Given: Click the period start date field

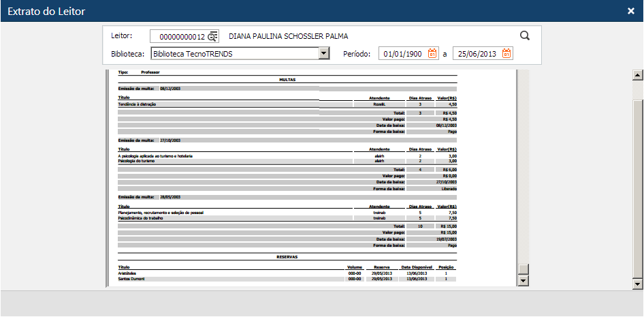Looking at the screenshot, I should 402,54.
